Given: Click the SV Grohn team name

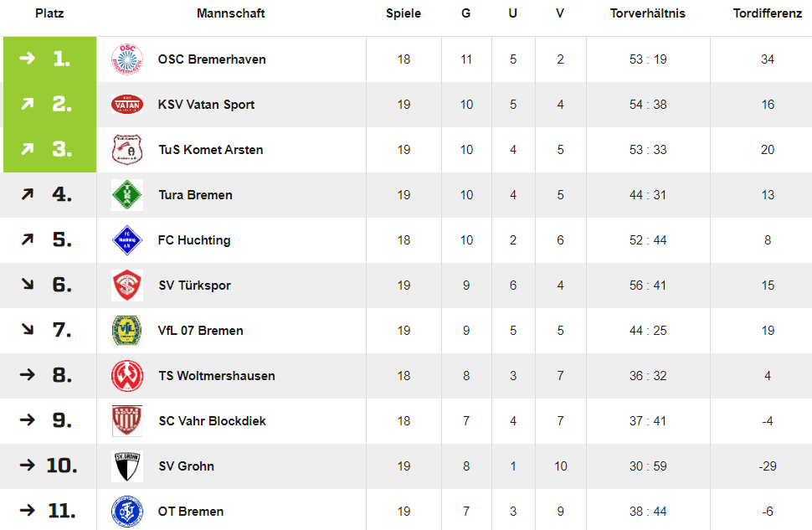Looking at the screenshot, I should [x=187, y=466].
